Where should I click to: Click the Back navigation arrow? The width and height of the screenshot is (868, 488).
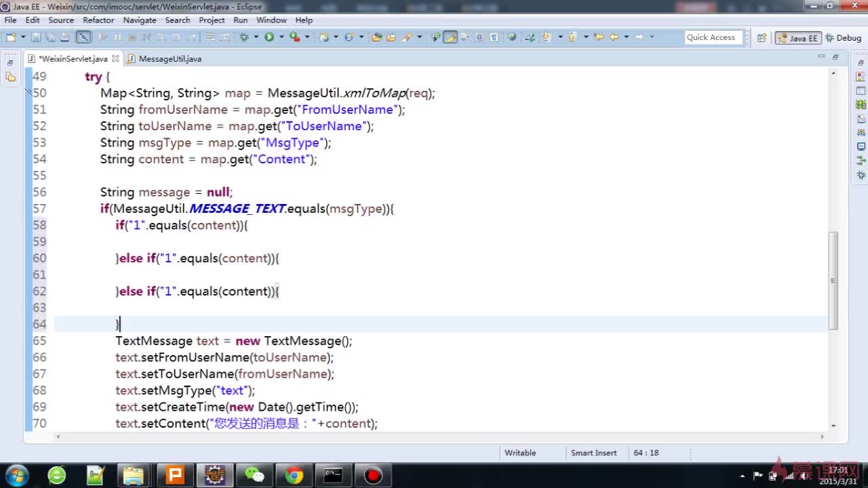coord(613,37)
